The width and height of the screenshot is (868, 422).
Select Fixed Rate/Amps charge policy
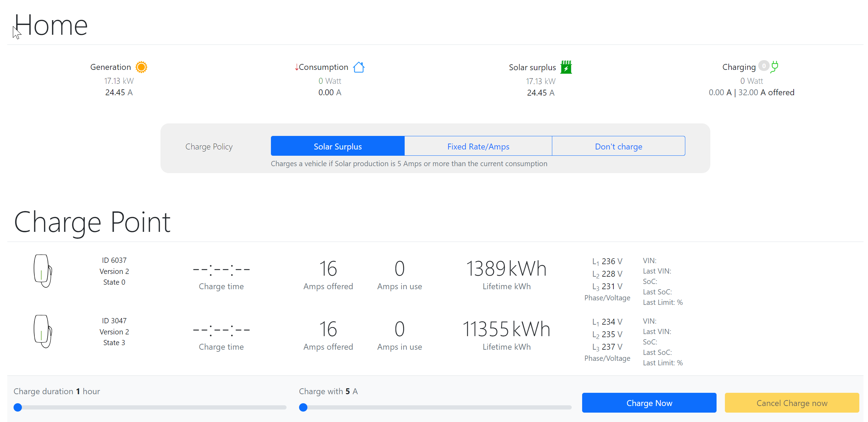point(478,146)
